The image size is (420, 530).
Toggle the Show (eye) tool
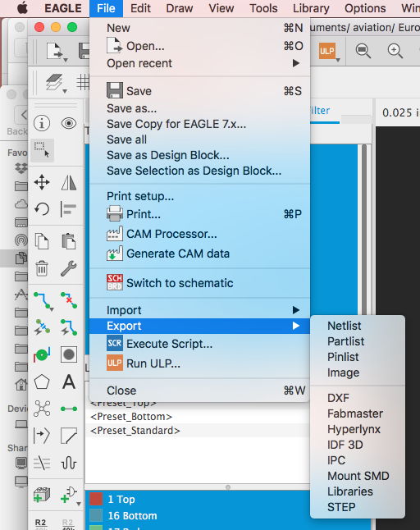[69, 123]
